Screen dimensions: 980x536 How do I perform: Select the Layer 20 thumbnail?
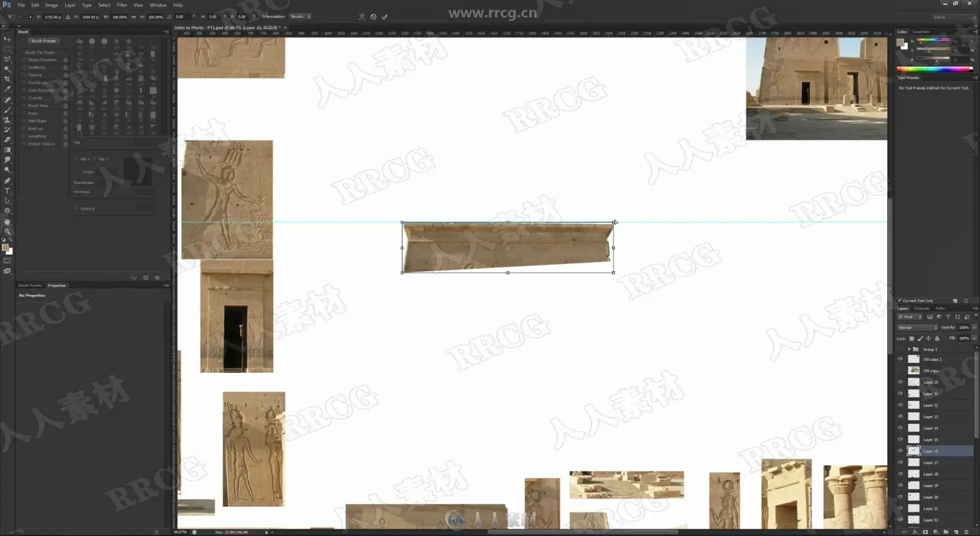(x=913, y=497)
